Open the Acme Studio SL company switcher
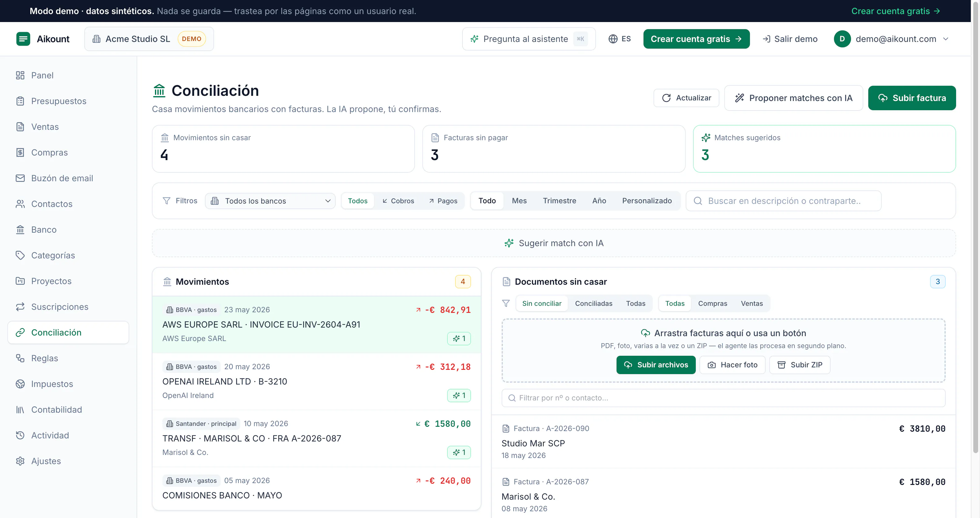The width and height of the screenshot is (980, 518). (149, 39)
